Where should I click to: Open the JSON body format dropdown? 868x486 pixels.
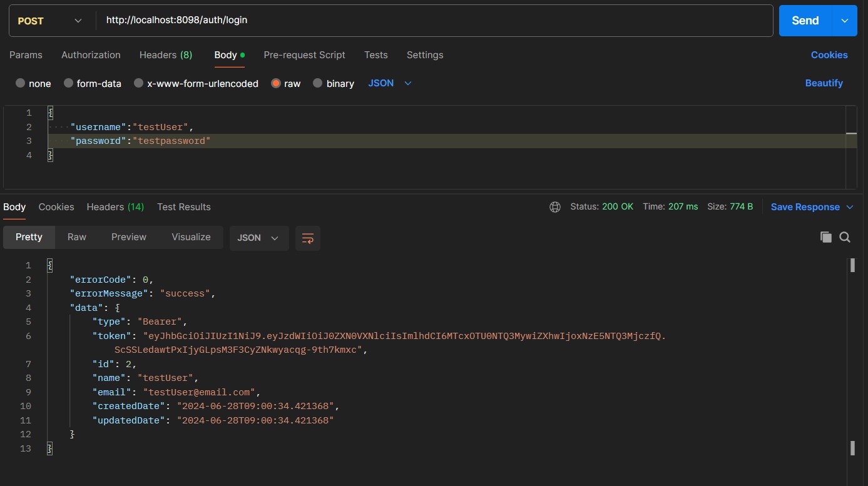click(390, 83)
